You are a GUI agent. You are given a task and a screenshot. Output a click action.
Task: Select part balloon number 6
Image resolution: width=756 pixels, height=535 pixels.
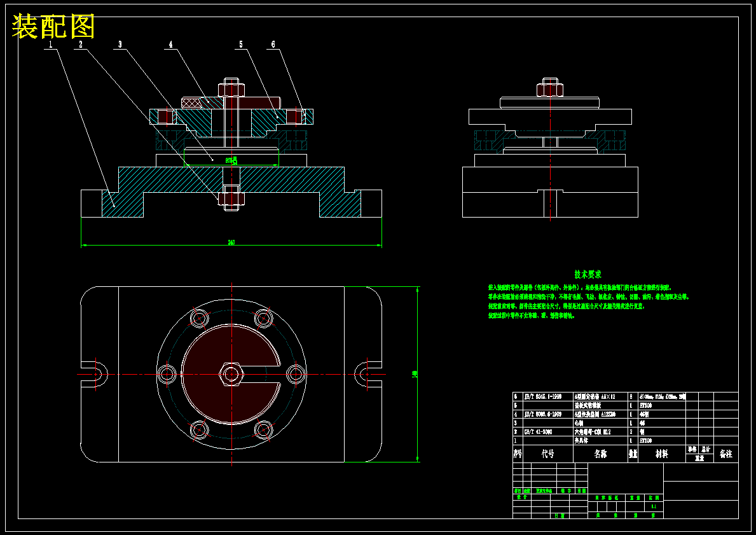click(x=273, y=45)
